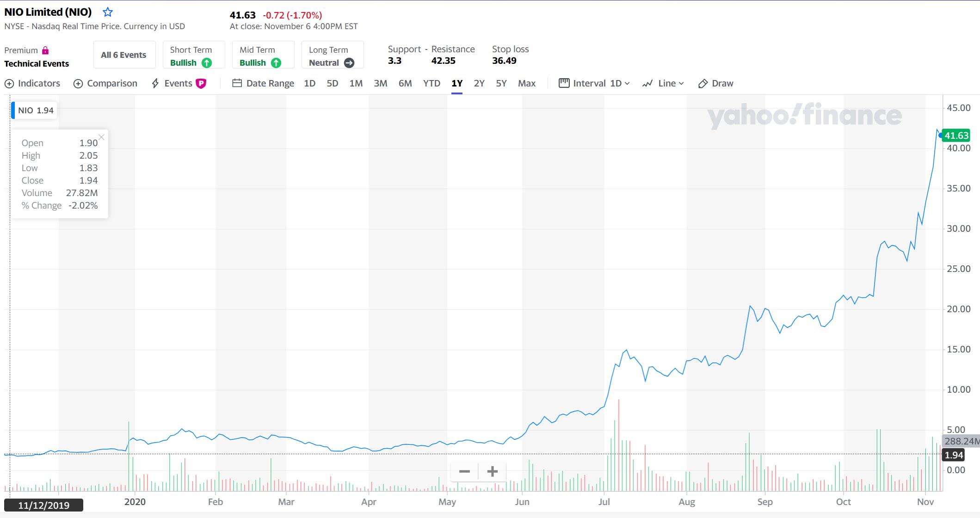This screenshot has width=980, height=518.
Task: Click the Premium lock icon
Action: click(45, 50)
